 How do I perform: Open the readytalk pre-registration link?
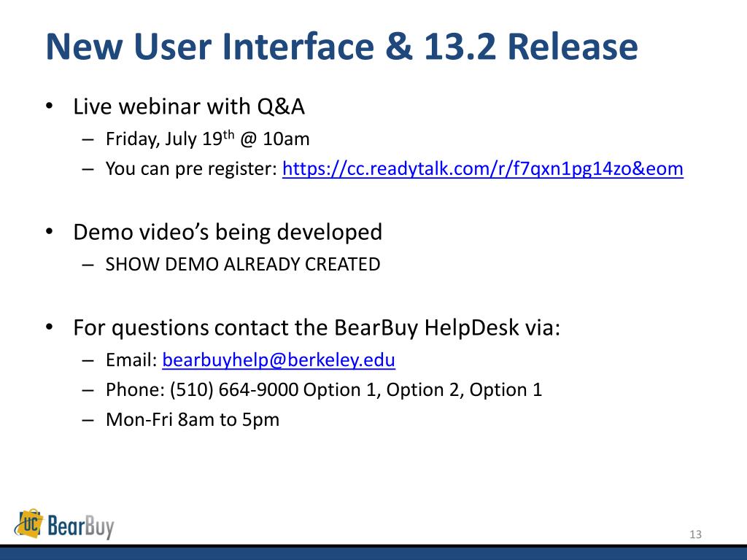(483, 168)
